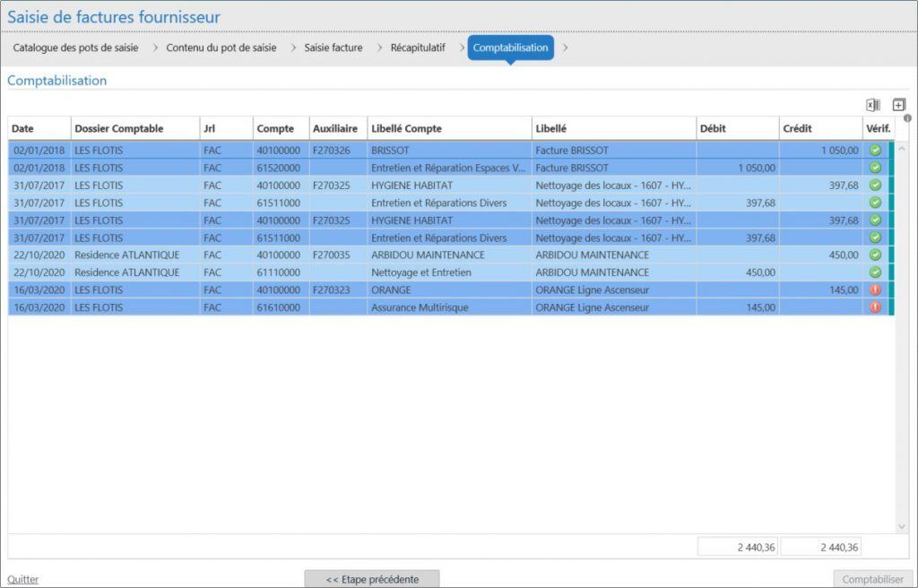918x588 pixels.
Task: Sort by Débit column header
Action: pos(738,128)
